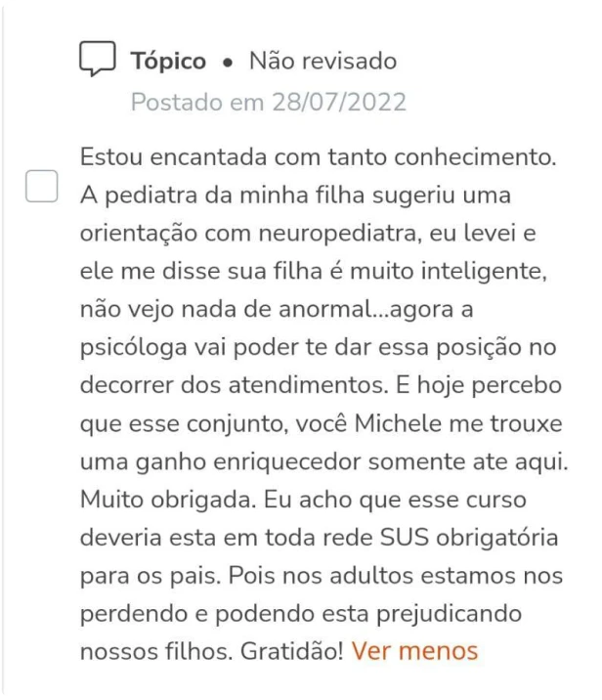Viewport: 602px width, 700px height.
Task: Click the word 'SUS' in the comment
Action: [x=405, y=537]
